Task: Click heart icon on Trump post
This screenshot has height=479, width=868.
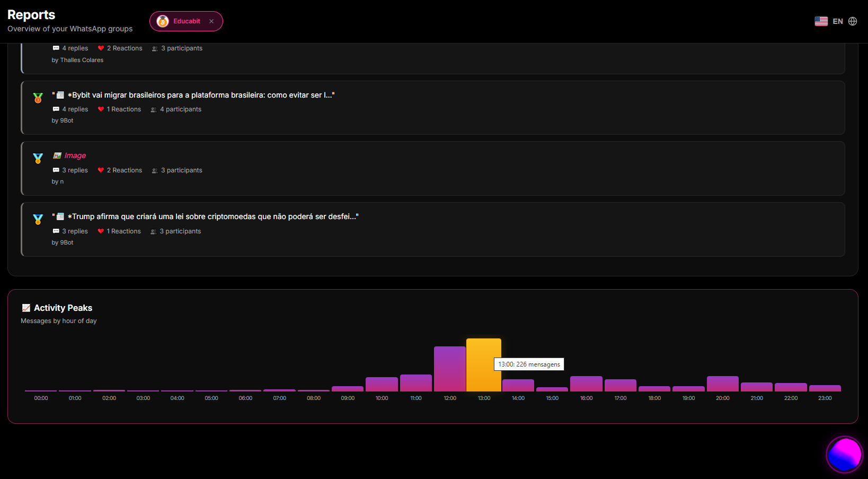Action: [101, 231]
